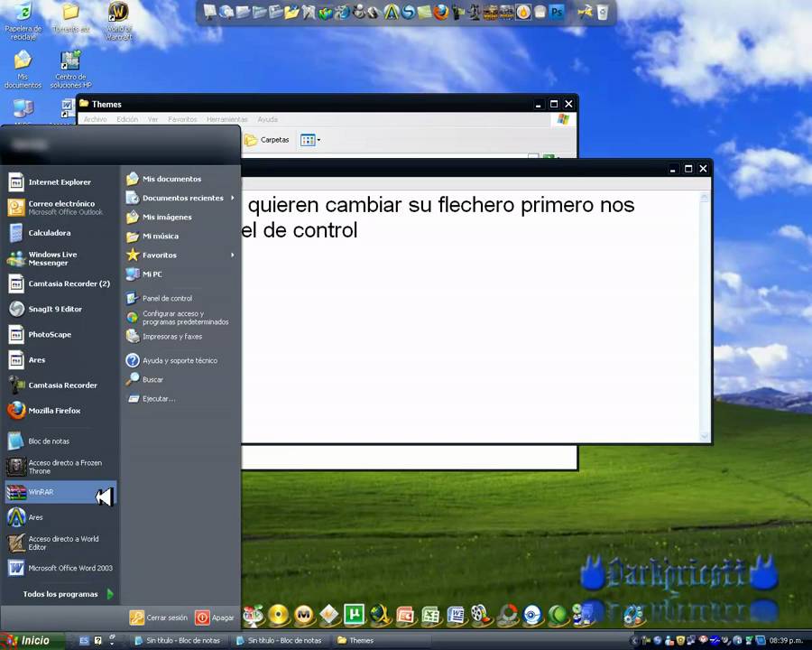Click inside Notepad text area
Screen dimensions: 812x650
click(x=470, y=316)
